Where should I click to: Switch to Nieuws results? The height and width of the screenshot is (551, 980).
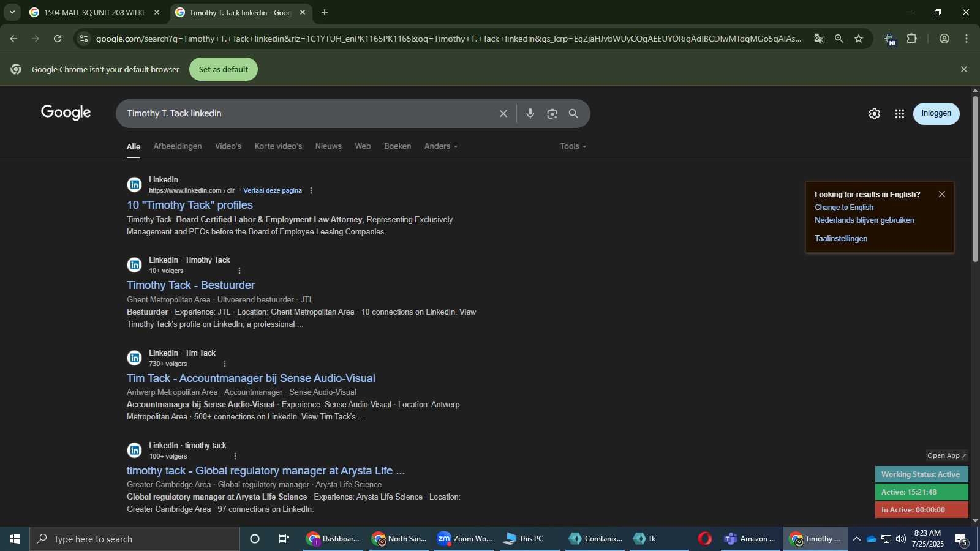tap(328, 146)
